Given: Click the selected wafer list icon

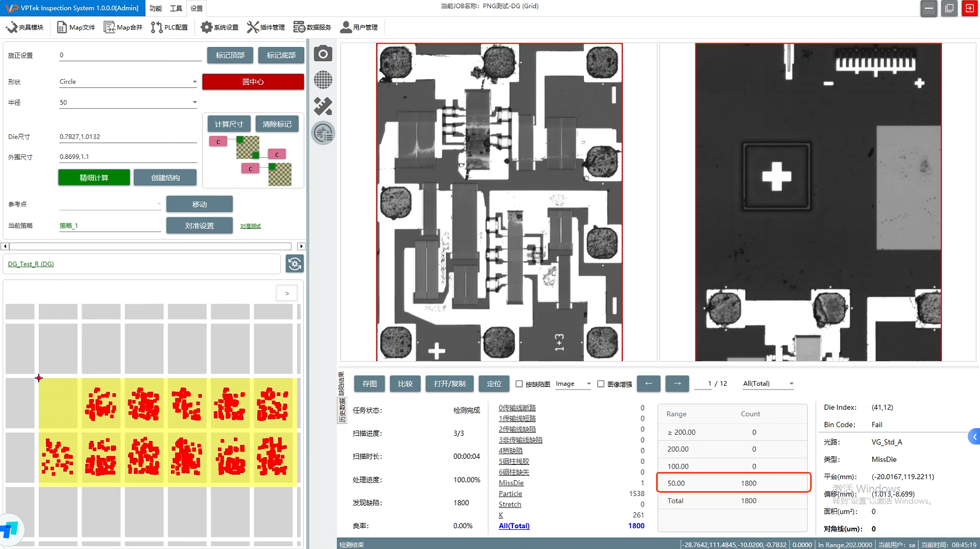Looking at the screenshot, I should pos(323,133).
